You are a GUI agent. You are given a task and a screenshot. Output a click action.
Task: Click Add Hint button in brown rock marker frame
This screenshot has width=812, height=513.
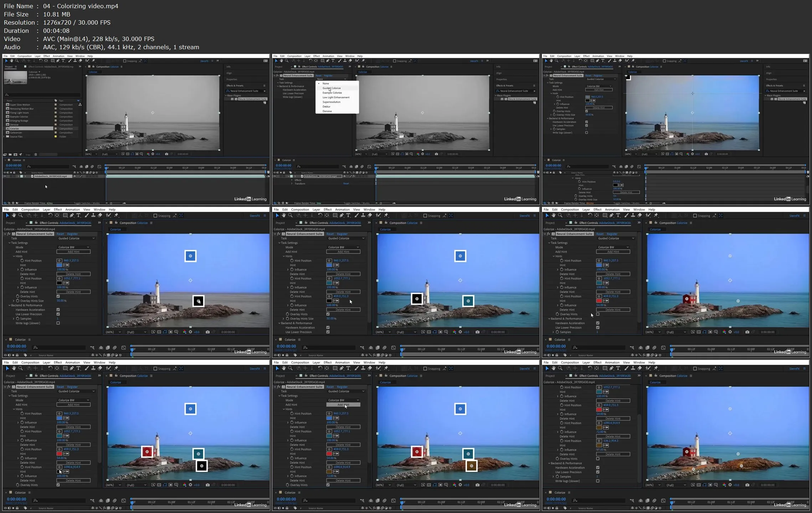(x=343, y=405)
